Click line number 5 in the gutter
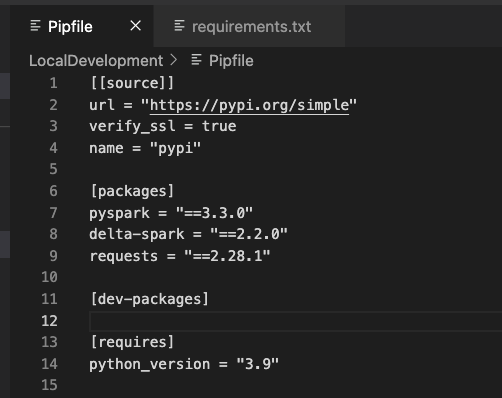This screenshot has height=398, width=502. point(53,169)
